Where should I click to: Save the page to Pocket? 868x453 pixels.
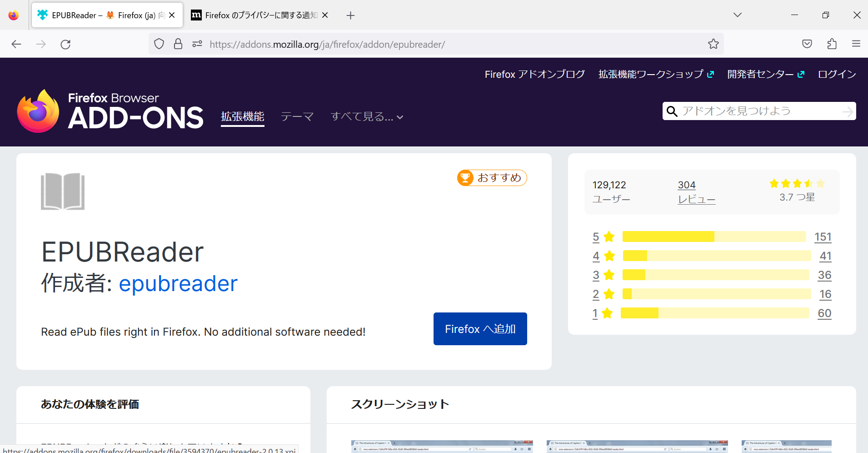807,44
